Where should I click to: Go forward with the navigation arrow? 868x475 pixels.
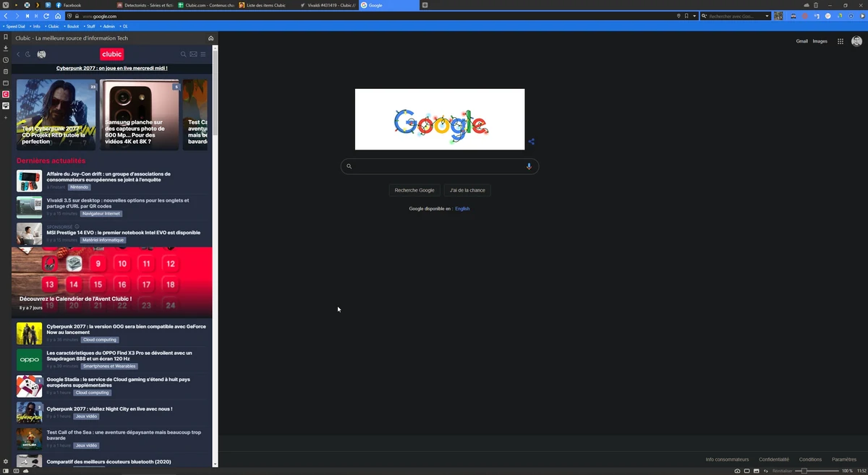(17, 16)
